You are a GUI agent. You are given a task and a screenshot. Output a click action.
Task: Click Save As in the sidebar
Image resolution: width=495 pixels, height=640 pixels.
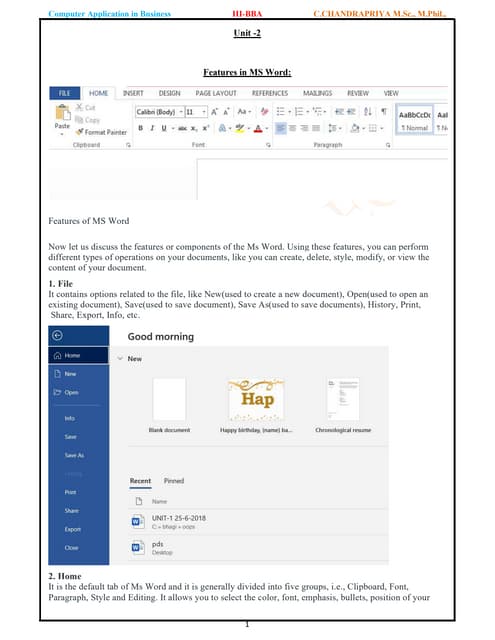(x=74, y=455)
